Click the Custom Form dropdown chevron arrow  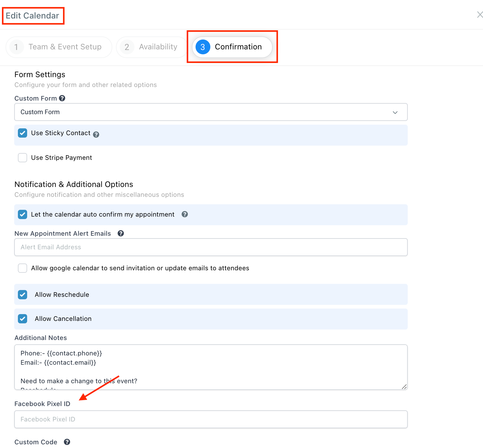pos(395,112)
